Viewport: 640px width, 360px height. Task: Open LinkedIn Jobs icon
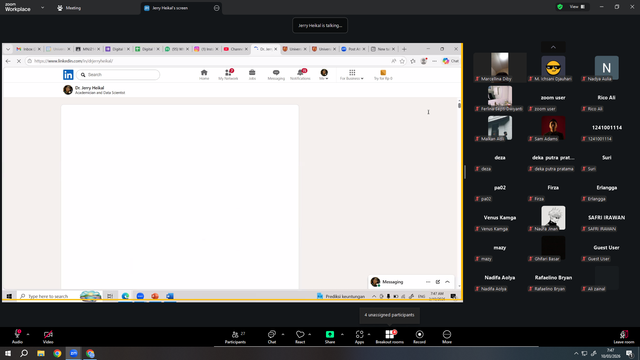[252, 74]
